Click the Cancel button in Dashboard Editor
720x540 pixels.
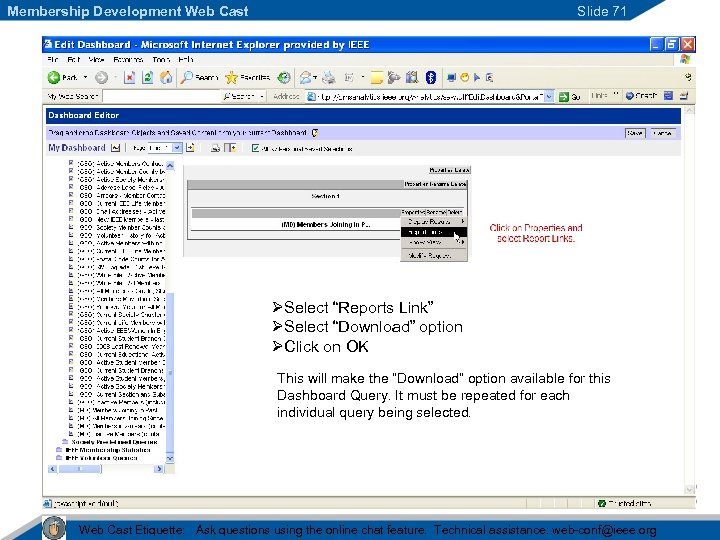tap(663, 133)
